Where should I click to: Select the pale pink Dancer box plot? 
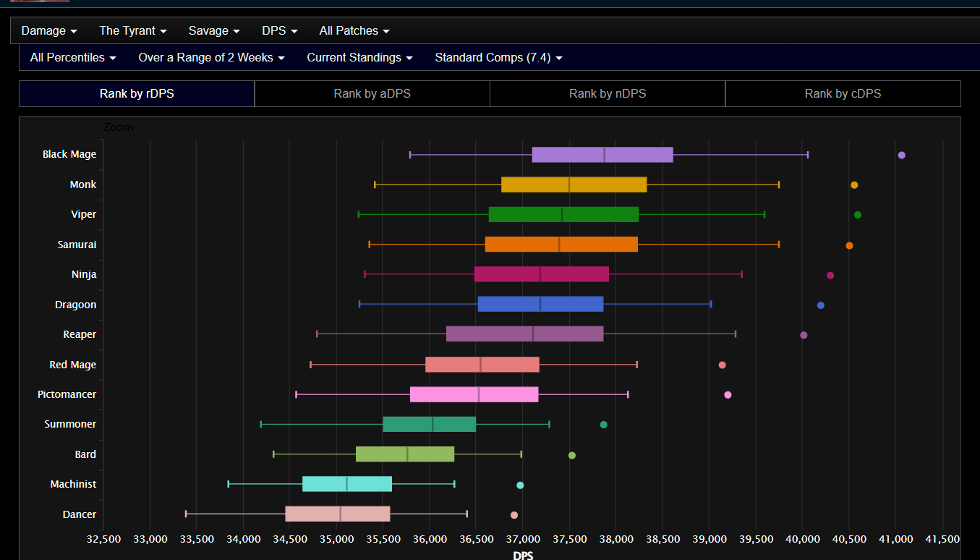[338, 514]
